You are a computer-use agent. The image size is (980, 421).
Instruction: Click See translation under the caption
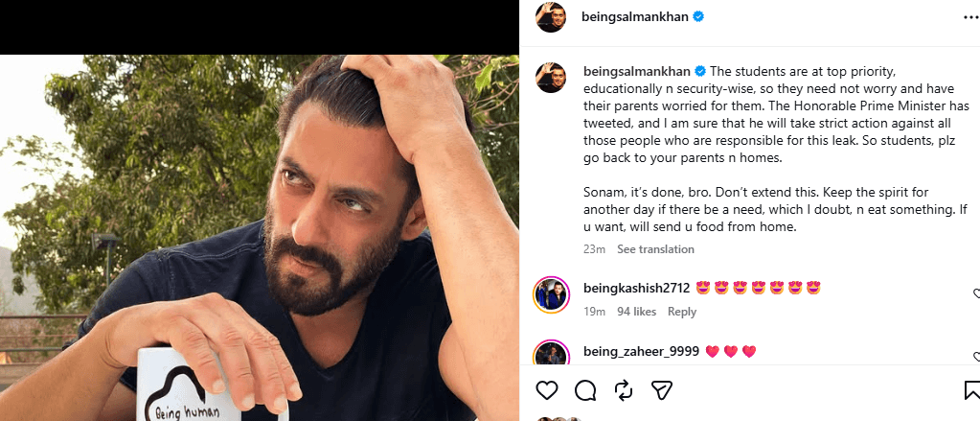(x=655, y=249)
